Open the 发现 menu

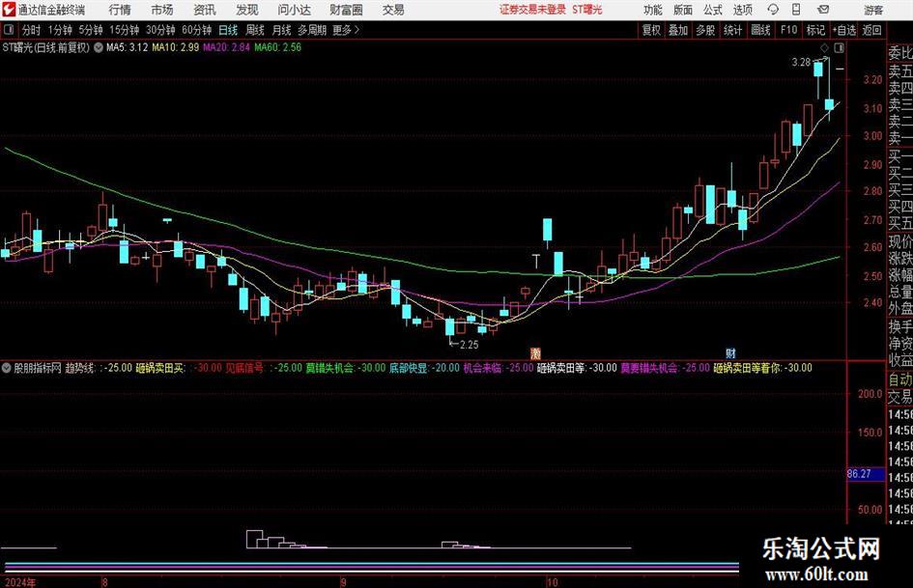tap(247, 10)
